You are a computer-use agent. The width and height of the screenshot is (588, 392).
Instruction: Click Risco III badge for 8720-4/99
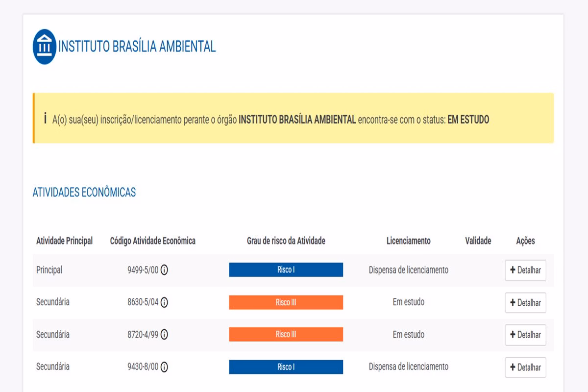286,335
